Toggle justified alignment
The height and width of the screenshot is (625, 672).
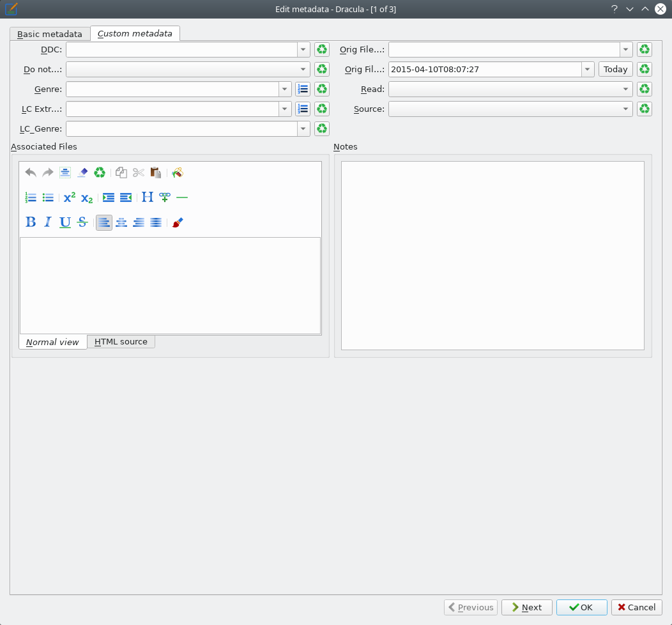pos(156,222)
